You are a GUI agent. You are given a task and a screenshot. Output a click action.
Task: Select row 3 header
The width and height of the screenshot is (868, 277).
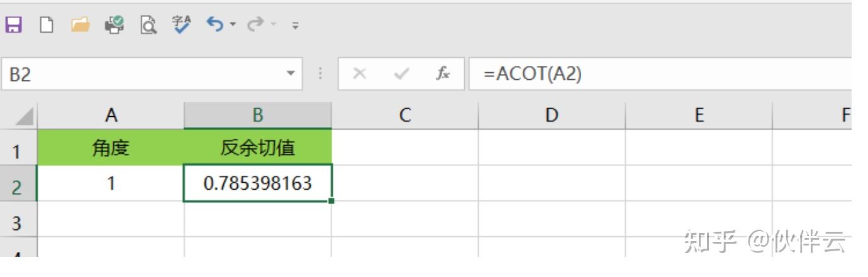[18, 222]
